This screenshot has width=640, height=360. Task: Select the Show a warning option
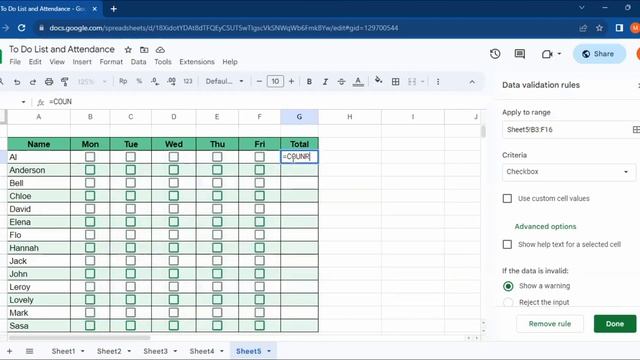tap(508, 286)
